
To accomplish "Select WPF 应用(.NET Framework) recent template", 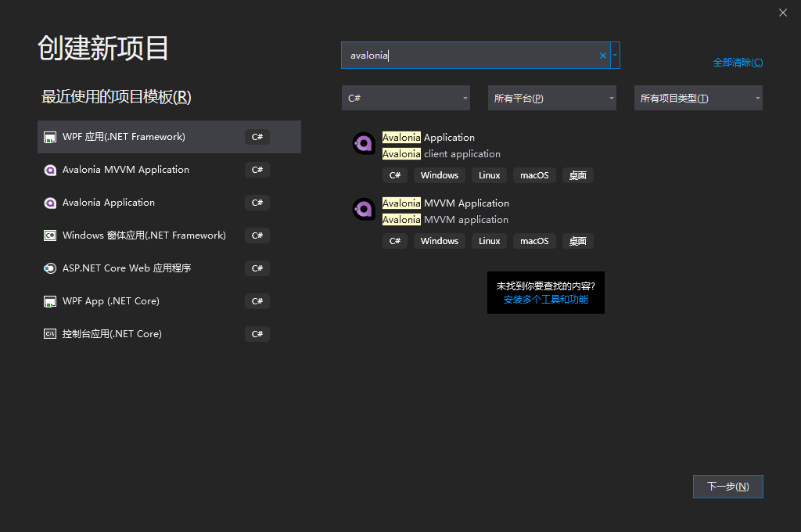I will coord(169,137).
